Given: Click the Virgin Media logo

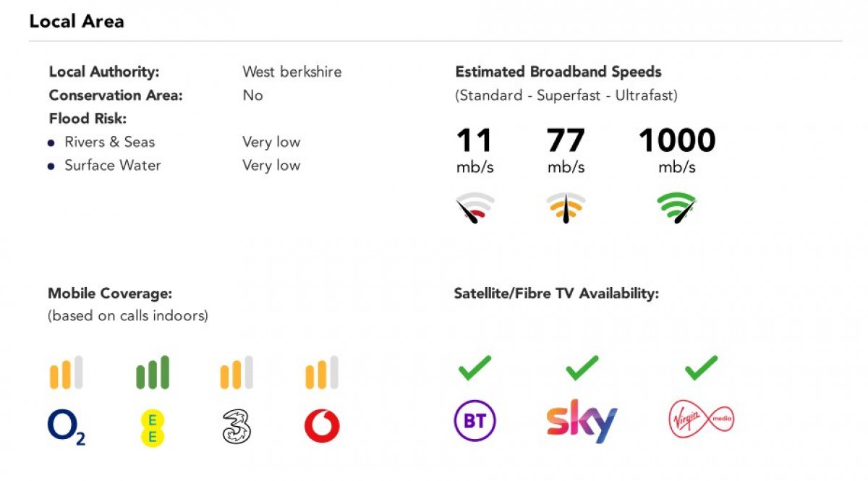Looking at the screenshot, I should (x=701, y=420).
